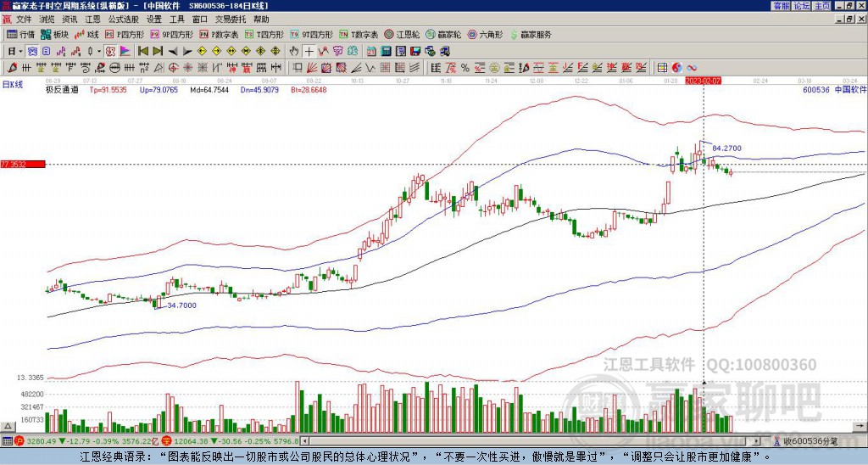Toggle the 极反通道 indicator button
868x465 pixels.
tap(62, 88)
